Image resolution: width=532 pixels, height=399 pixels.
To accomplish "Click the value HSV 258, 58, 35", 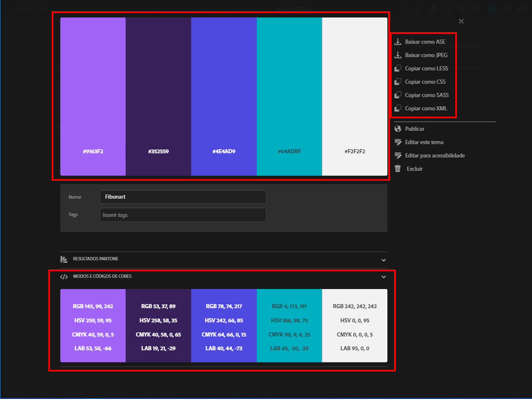I will [158, 320].
